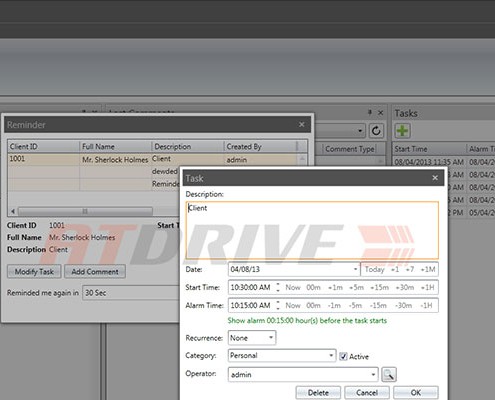Click the +1M date shortcut
The image size is (495, 400).
pyautogui.click(x=428, y=269)
